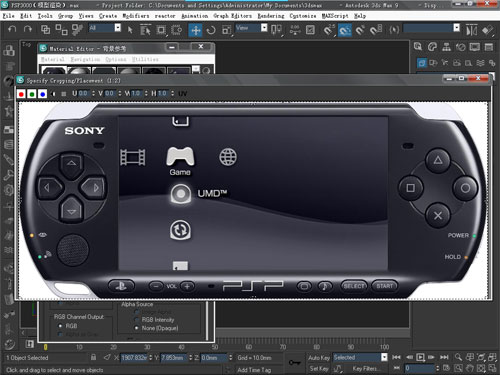The image size is (500, 375).
Task: Select the RGB radio button
Action: tap(60, 326)
